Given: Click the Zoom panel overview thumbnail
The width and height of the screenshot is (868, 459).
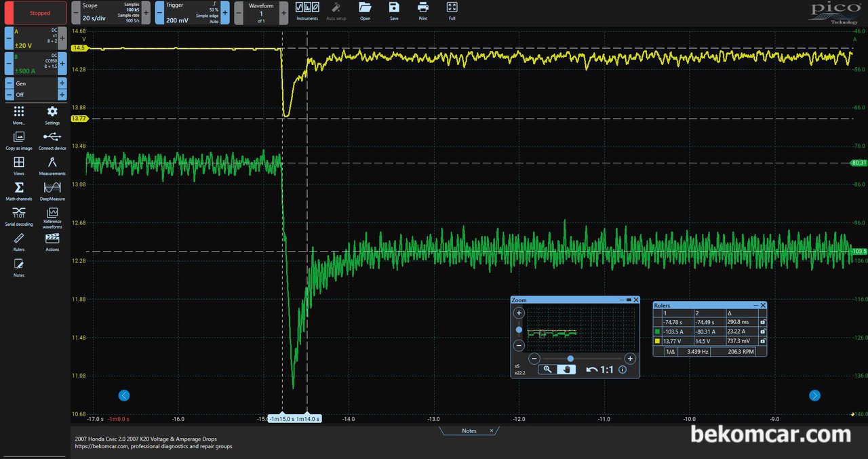Looking at the screenshot, I should [581, 328].
